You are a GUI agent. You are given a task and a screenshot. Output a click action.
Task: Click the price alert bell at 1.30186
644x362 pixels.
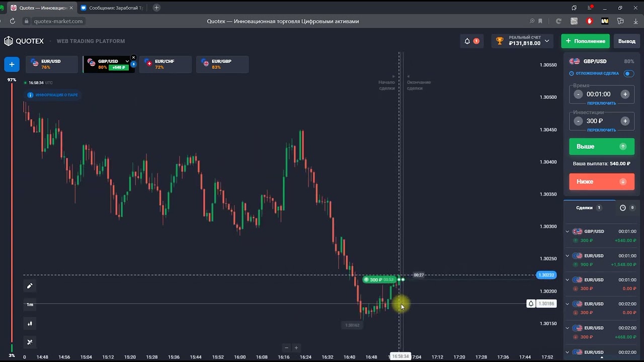point(531,304)
